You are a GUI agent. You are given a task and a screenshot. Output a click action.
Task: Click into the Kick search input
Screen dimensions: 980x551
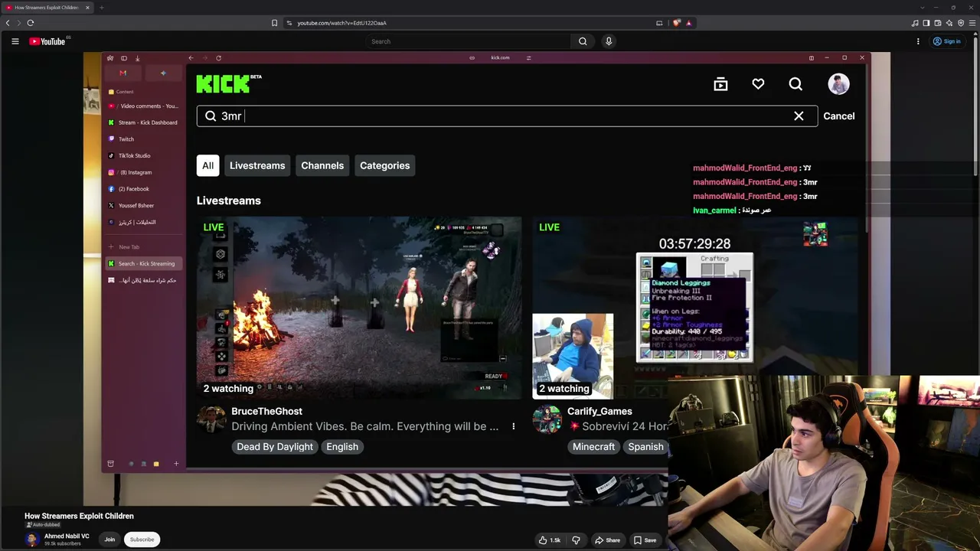click(x=507, y=116)
